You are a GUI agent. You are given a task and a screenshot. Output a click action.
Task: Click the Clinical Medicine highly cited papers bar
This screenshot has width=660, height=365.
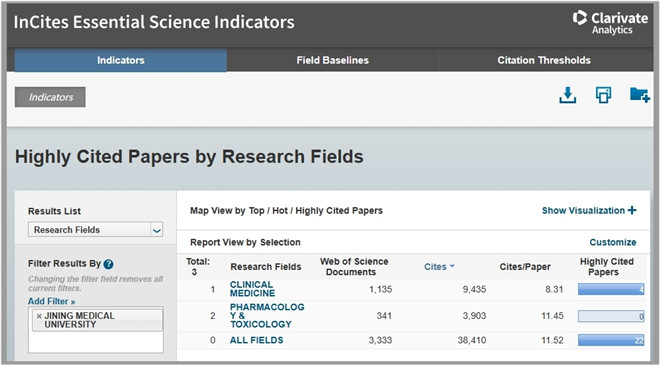pyautogui.click(x=611, y=289)
